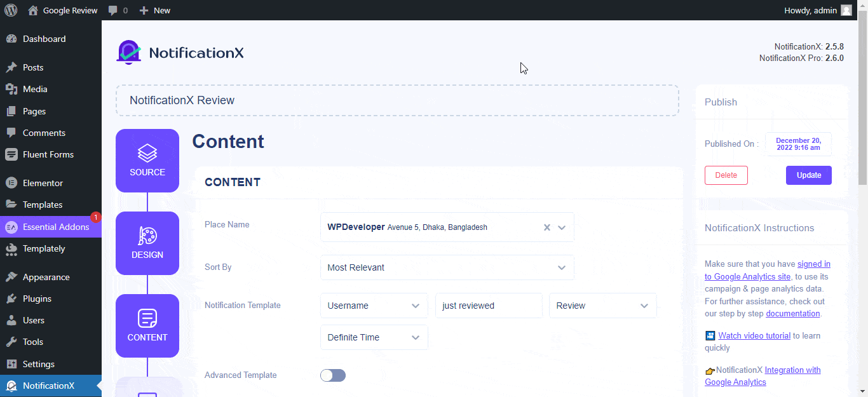Click the 'Place Name' field label
The height and width of the screenshot is (397, 868).
pos(227,225)
